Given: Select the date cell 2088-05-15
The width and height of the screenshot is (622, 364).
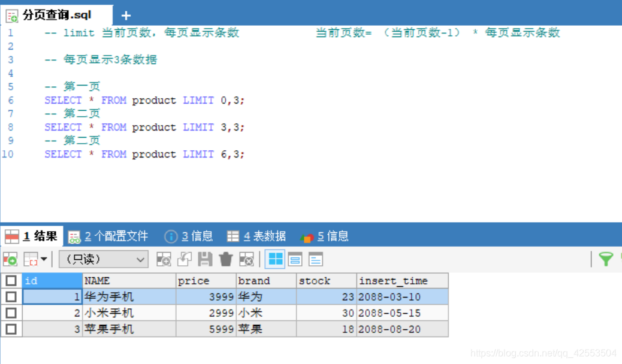Looking at the screenshot, I should point(403,313).
